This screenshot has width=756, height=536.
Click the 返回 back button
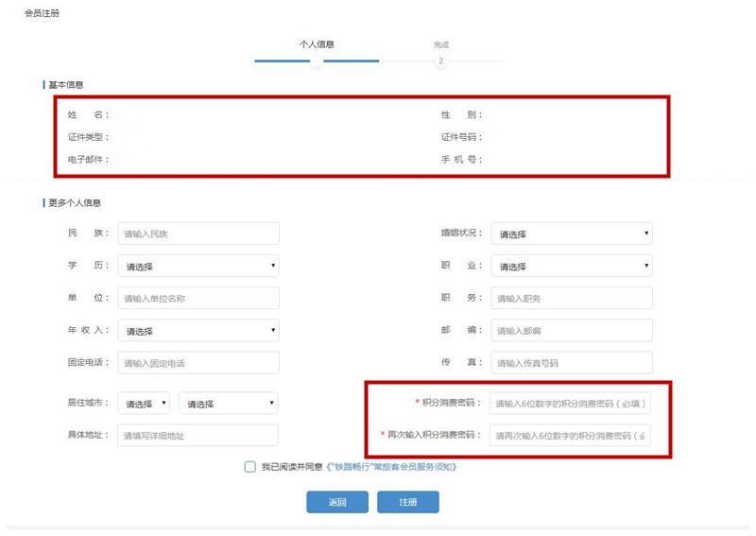[x=337, y=502]
